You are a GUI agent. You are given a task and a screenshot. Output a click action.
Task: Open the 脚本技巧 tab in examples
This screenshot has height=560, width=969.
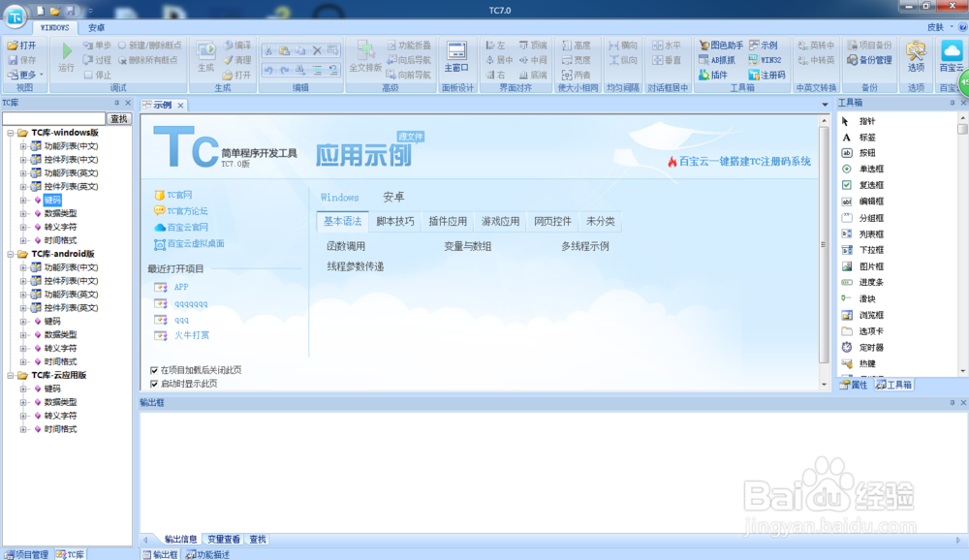pyautogui.click(x=395, y=221)
